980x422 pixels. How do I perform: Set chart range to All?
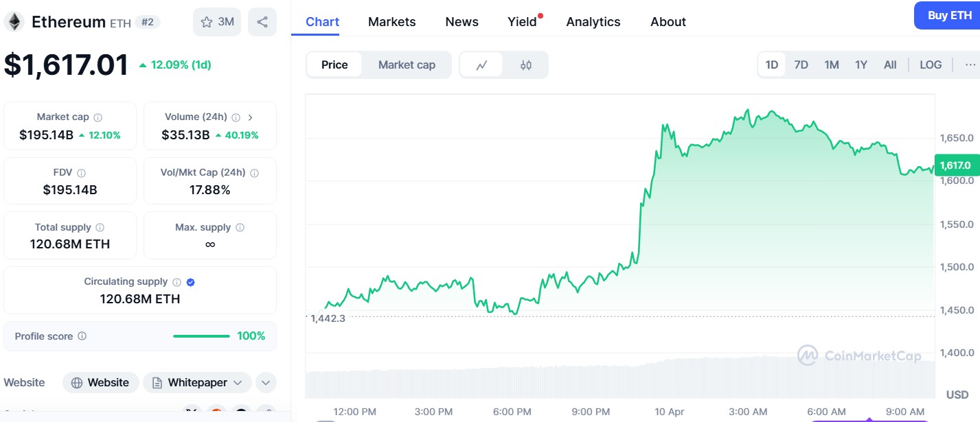click(x=890, y=65)
